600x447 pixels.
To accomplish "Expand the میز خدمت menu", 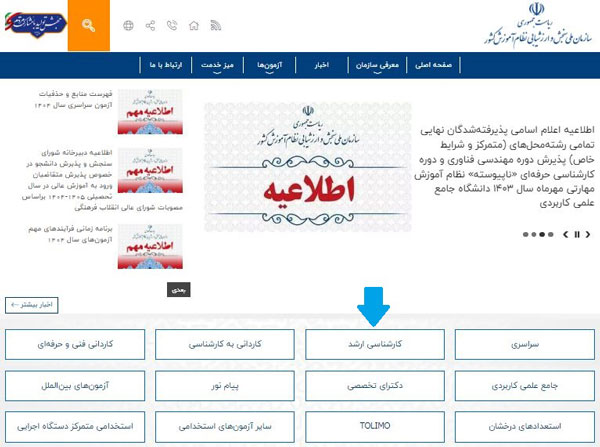I will (x=217, y=65).
